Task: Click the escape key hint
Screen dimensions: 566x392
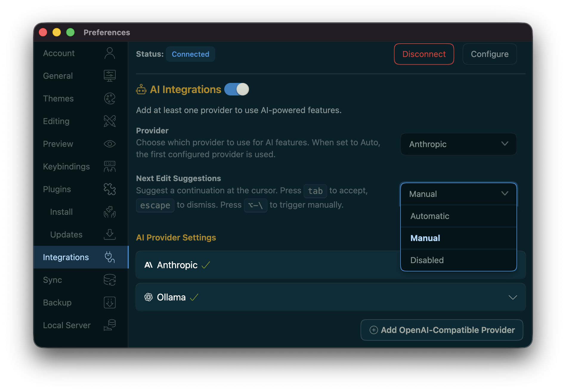Action: pos(155,205)
